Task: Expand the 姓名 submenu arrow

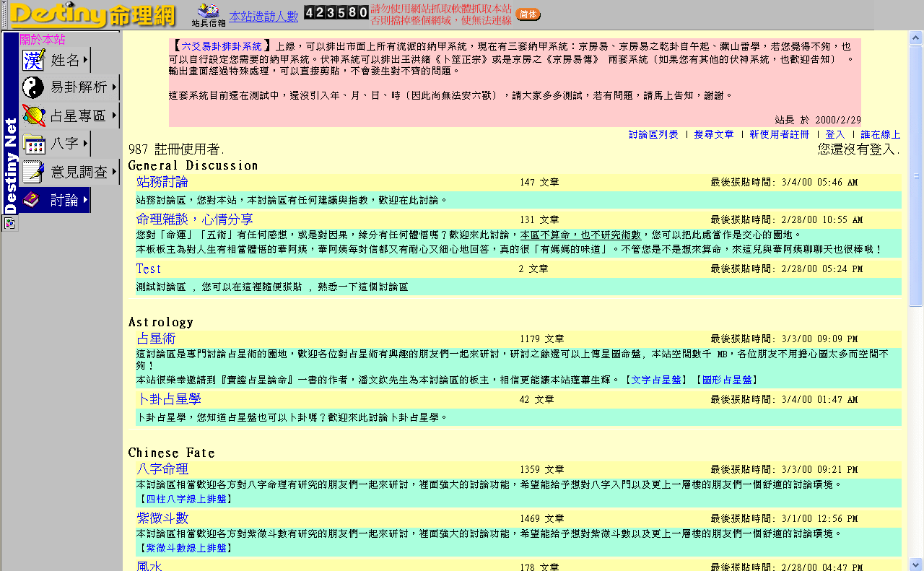Action: pos(84,58)
